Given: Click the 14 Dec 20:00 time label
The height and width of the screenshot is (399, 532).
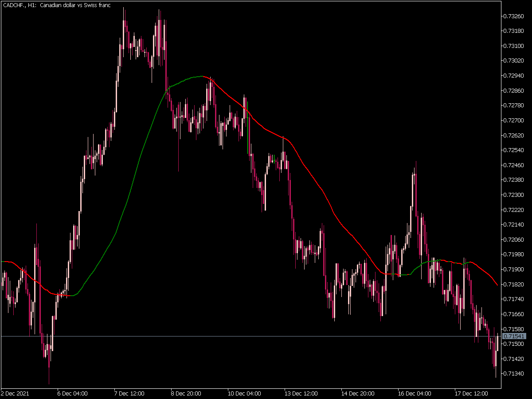Looking at the screenshot, I should click(x=358, y=393).
